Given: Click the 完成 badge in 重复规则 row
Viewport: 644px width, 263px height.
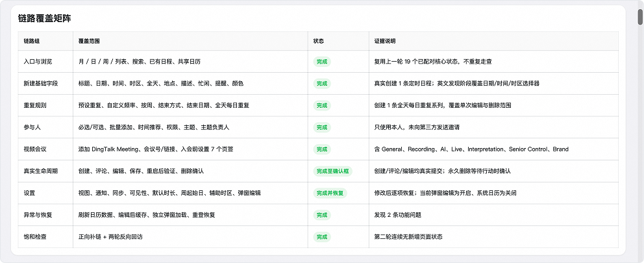Looking at the screenshot, I should [x=322, y=105].
